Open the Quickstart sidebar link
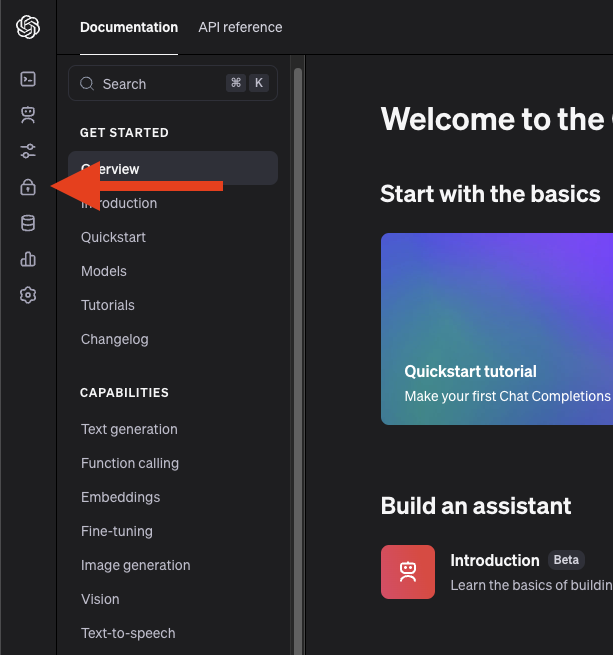 (113, 237)
